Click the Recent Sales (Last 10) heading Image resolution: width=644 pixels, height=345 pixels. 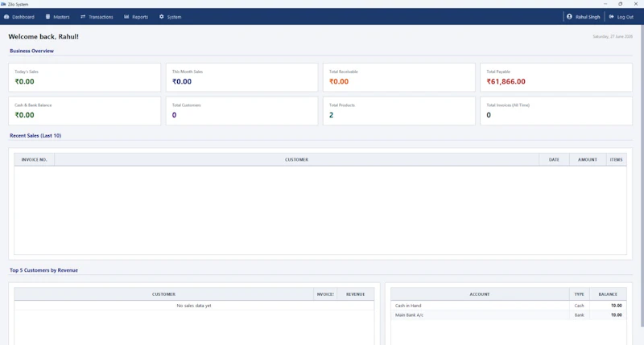click(x=35, y=135)
